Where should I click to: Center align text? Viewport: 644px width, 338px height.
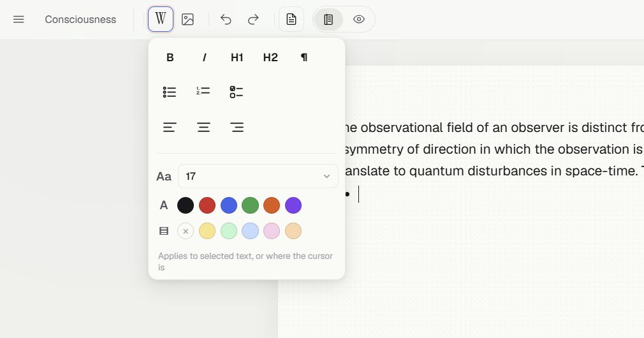(203, 128)
